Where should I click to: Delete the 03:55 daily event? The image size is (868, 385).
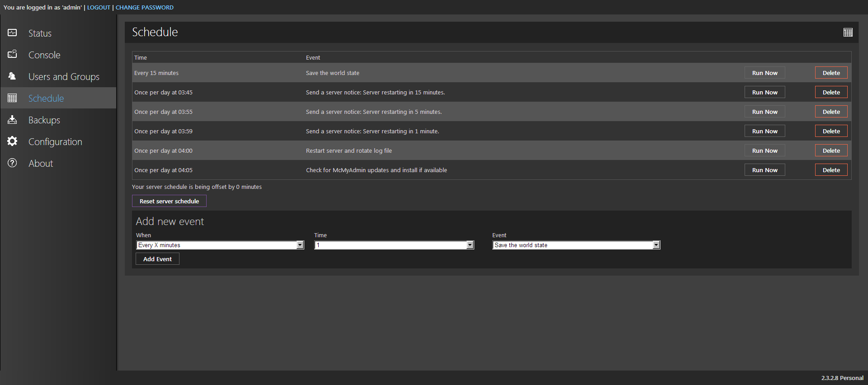(831, 112)
